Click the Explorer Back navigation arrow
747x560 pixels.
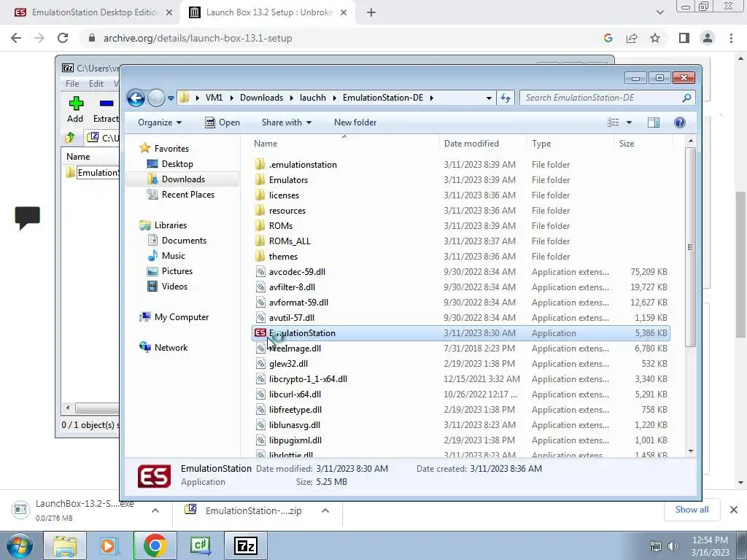tap(136, 98)
